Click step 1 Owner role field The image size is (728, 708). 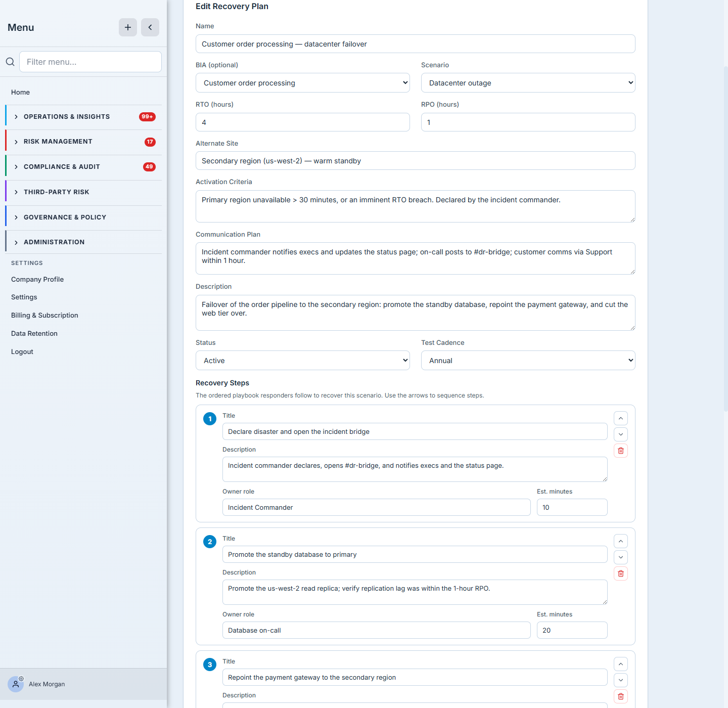click(x=377, y=507)
